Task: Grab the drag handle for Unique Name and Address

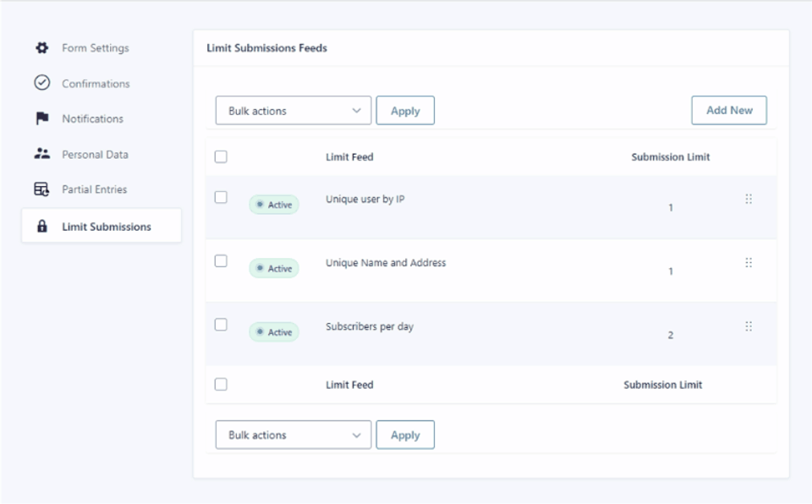Action: click(x=749, y=263)
